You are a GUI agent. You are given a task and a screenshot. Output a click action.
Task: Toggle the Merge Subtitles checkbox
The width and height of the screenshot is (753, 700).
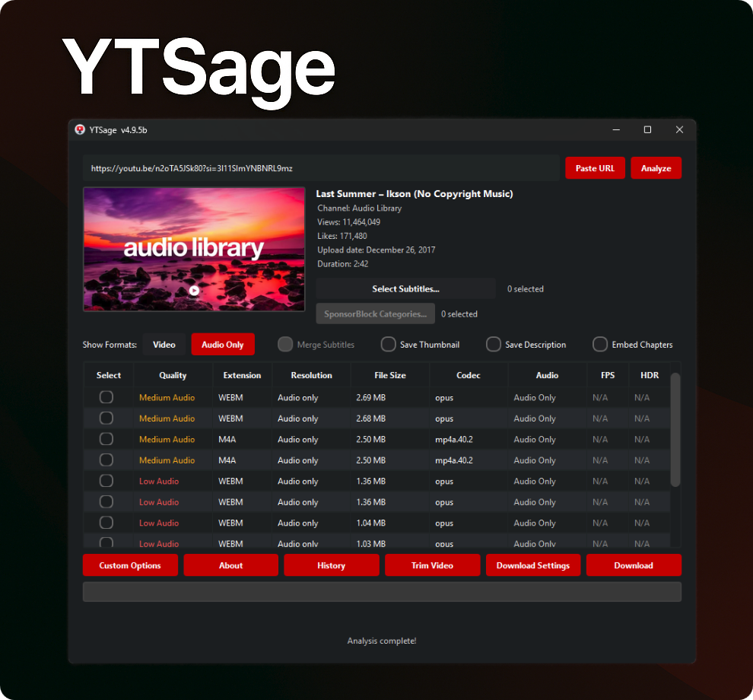tap(285, 345)
